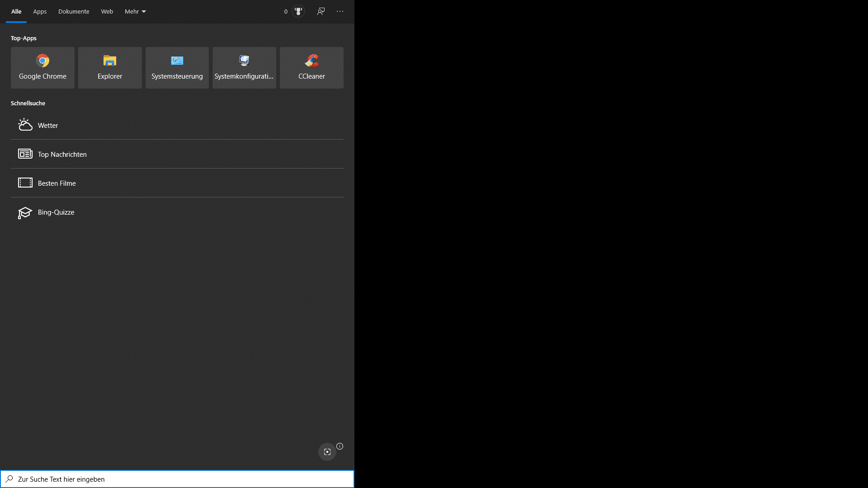
Task: Launch CCleaner from Top-Apps
Action: click(311, 68)
